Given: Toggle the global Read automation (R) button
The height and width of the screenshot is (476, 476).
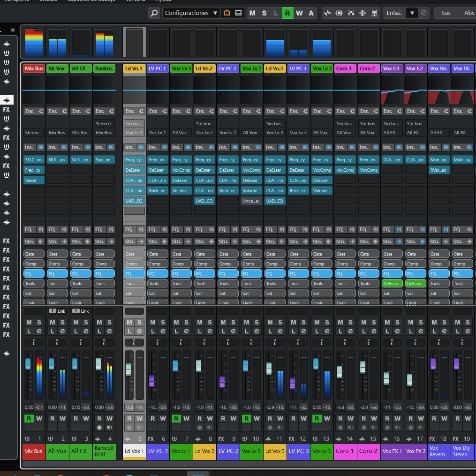Looking at the screenshot, I should point(287,13).
